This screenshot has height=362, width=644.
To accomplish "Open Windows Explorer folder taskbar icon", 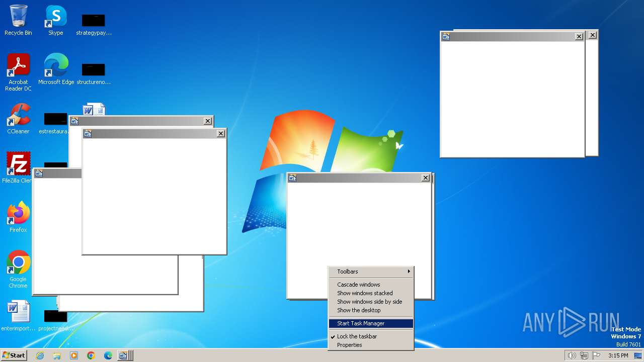I will (x=57, y=355).
